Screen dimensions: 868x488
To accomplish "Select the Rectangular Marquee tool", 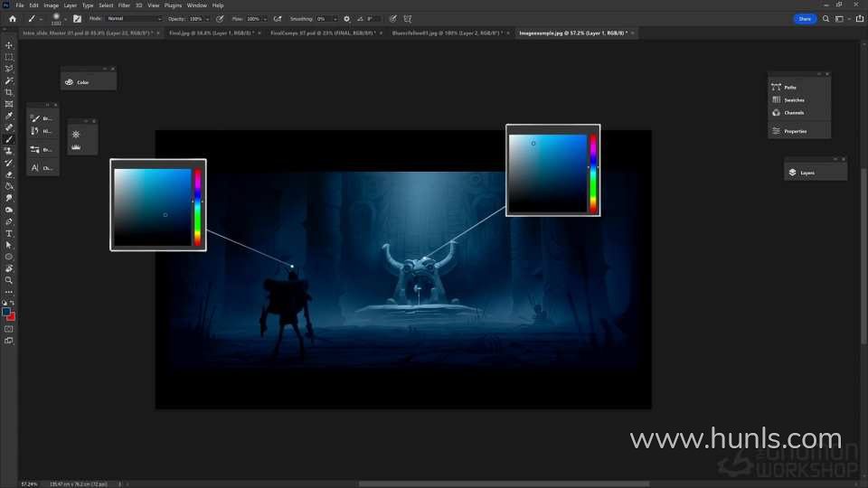I will coord(9,57).
